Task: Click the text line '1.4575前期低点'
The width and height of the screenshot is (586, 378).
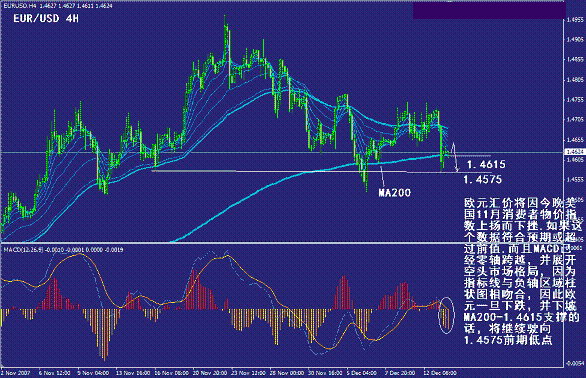Action: [508, 340]
